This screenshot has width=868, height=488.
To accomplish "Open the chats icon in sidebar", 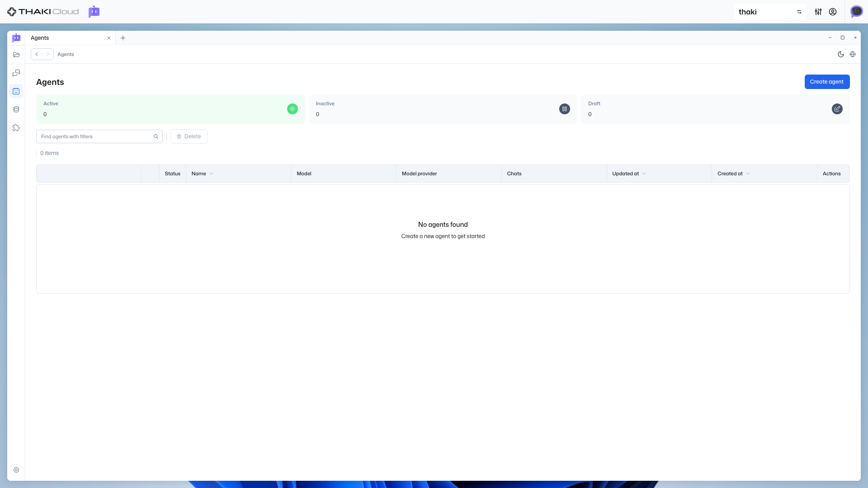I will tap(16, 73).
